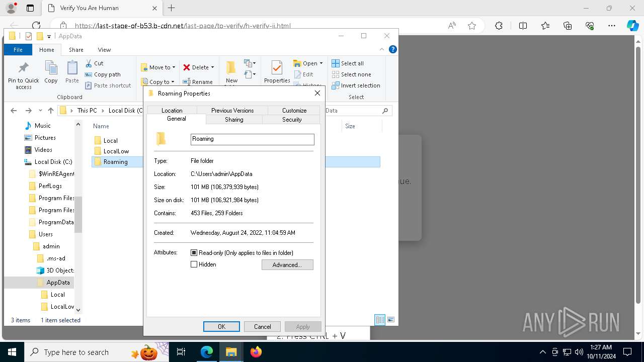Click Select all in ribbon
Viewport: 644px width, 362px height.
[x=348, y=63]
